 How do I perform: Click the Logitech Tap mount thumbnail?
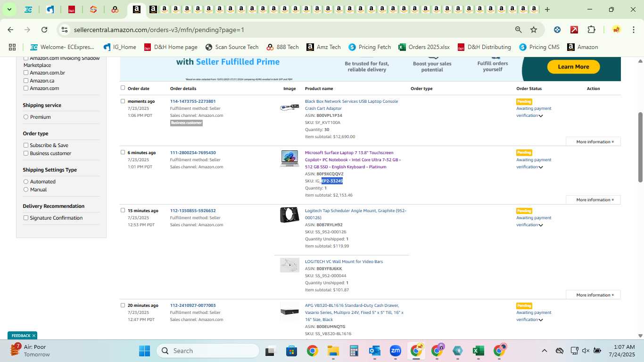pyautogui.click(x=289, y=215)
